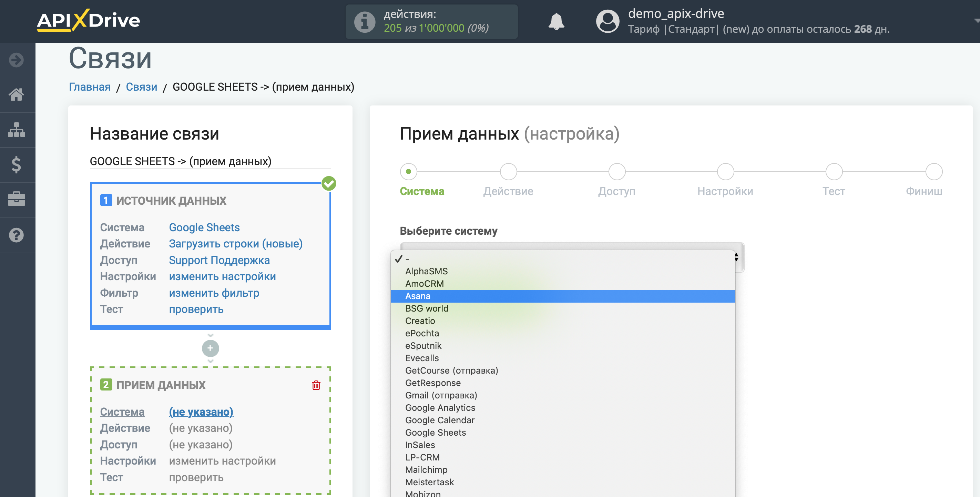980x497 pixels.
Task: Choose InSales from the system list
Action: 563,445
